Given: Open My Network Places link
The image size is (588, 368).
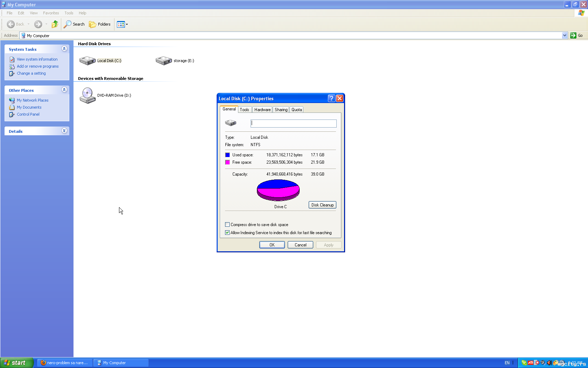Looking at the screenshot, I should [x=33, y=100].
